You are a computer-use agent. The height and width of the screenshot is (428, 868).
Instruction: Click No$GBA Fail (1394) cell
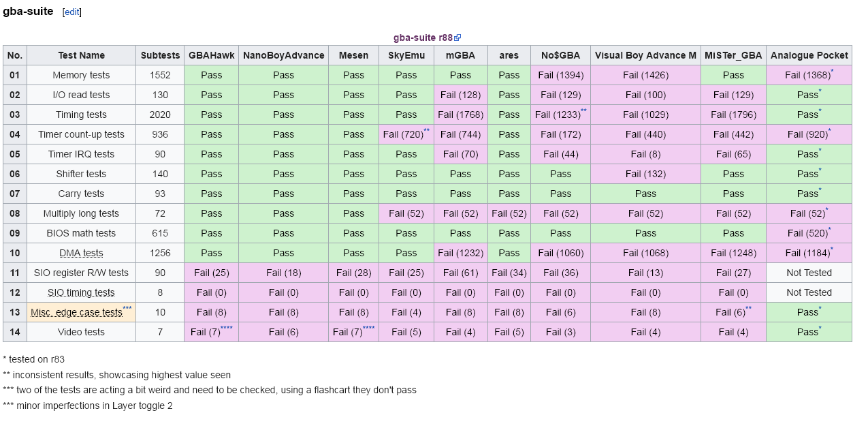[560, 75]
